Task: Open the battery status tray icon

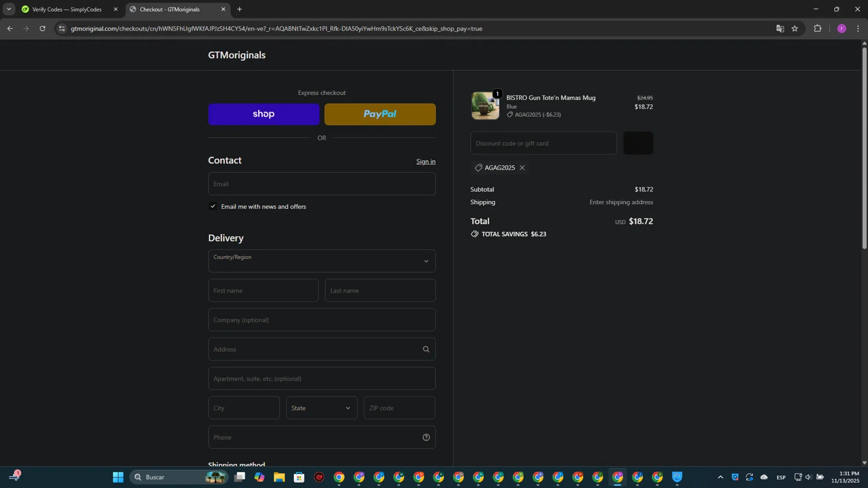Action: click(820, 477)
